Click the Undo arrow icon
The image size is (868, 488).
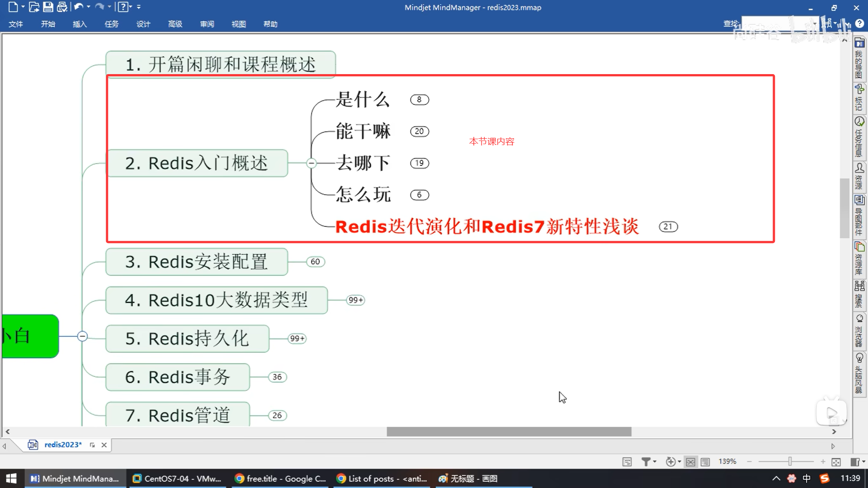pos(78,7)
